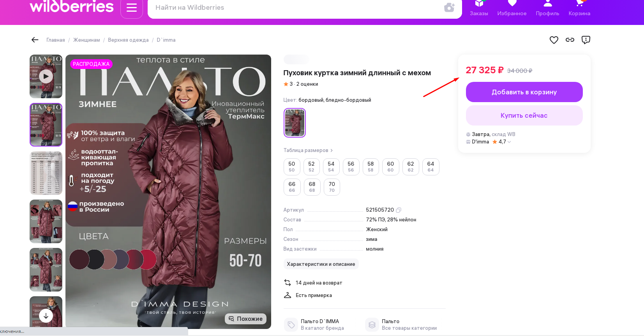Select size 62
644x336 pixels.
(x=411, y=167)
